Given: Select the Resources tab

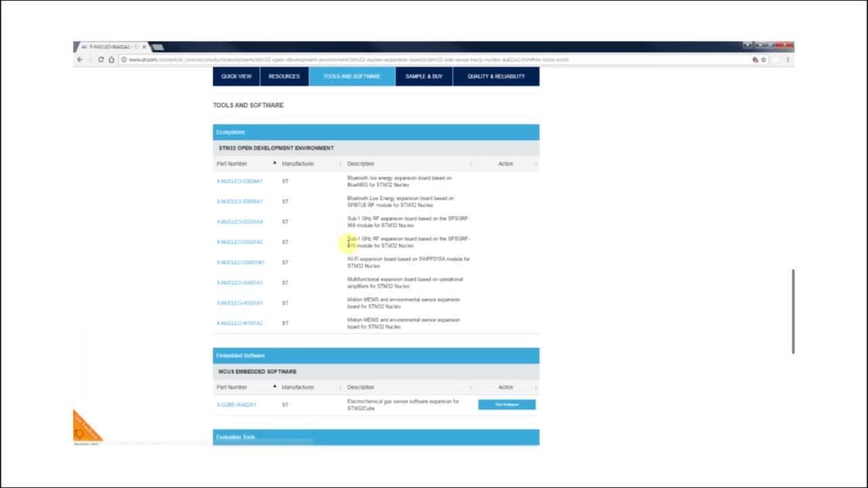Looking at the screenshot, I should click(284, 77).
